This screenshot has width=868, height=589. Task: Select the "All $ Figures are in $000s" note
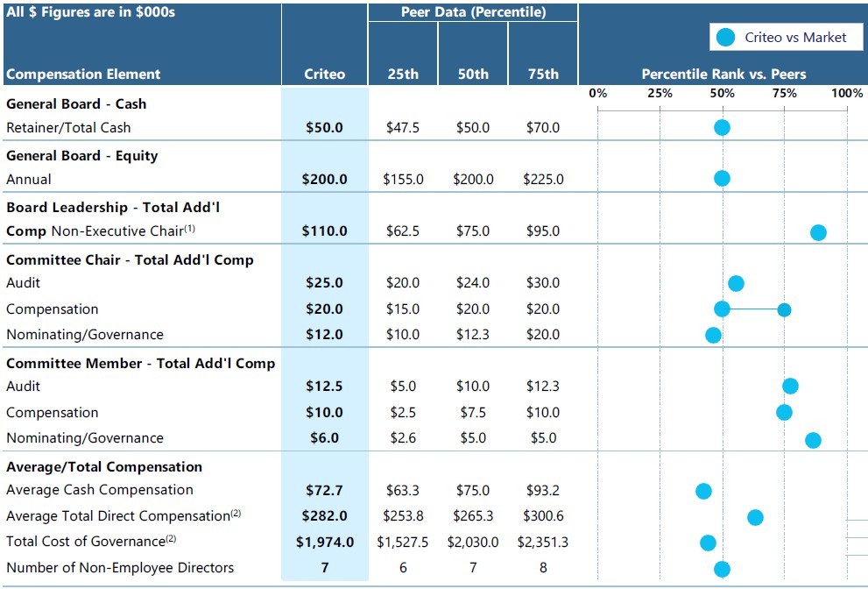[x=90, y=11]
